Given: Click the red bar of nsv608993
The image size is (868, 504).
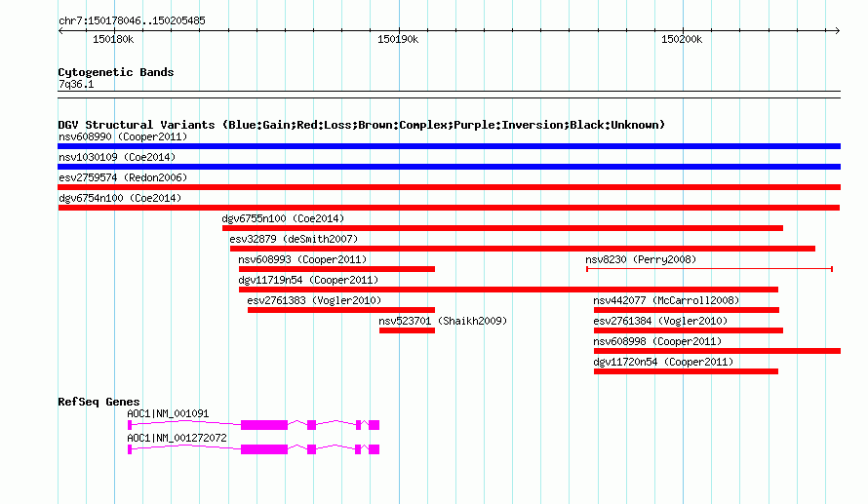Looking at the screenshot, I should pyautogui.click(x=336, y=269).
